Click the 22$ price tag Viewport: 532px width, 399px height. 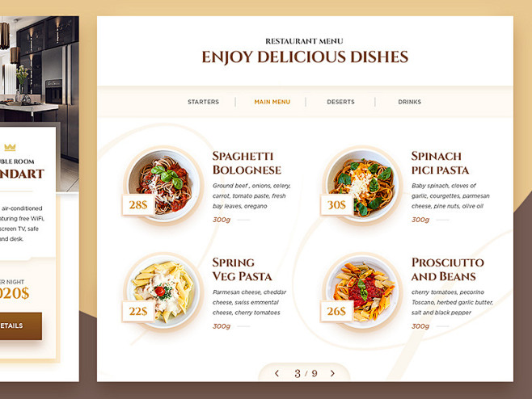tap(138, 311)
